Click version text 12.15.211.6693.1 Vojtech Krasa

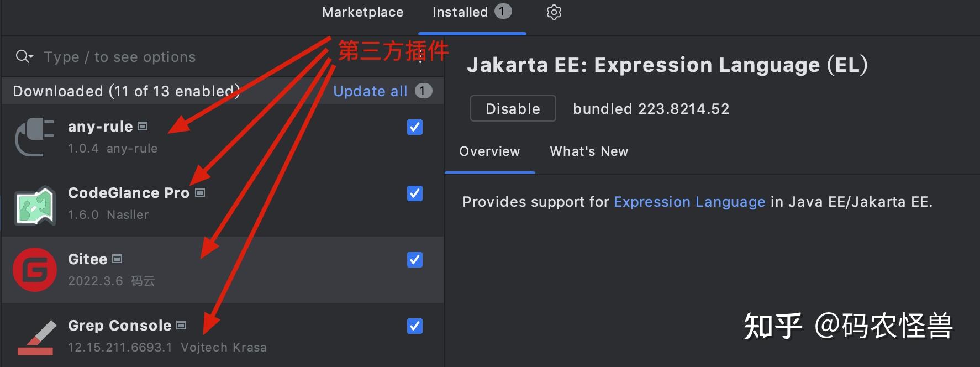(167, 348)
